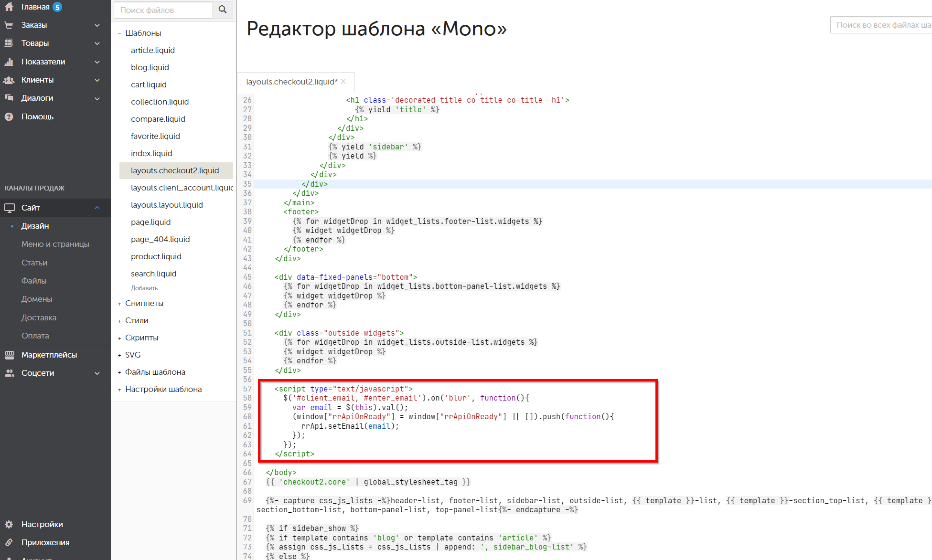The image size is (932, 560).
Task: Click the gear icon for Настройки
Action: 9,525
